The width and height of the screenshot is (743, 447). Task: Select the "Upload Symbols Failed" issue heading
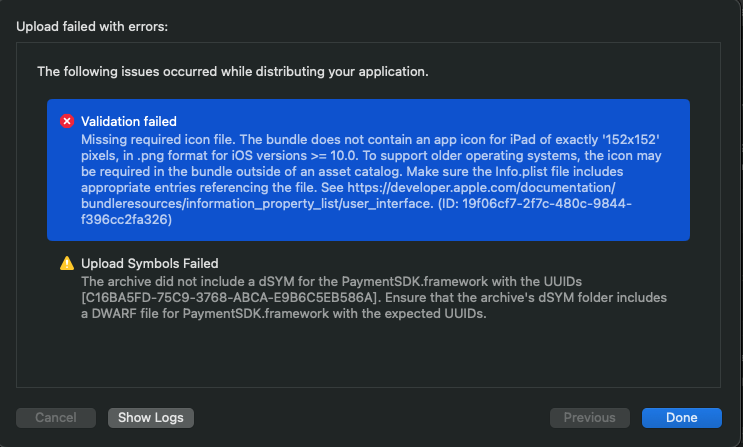[150, 264]
